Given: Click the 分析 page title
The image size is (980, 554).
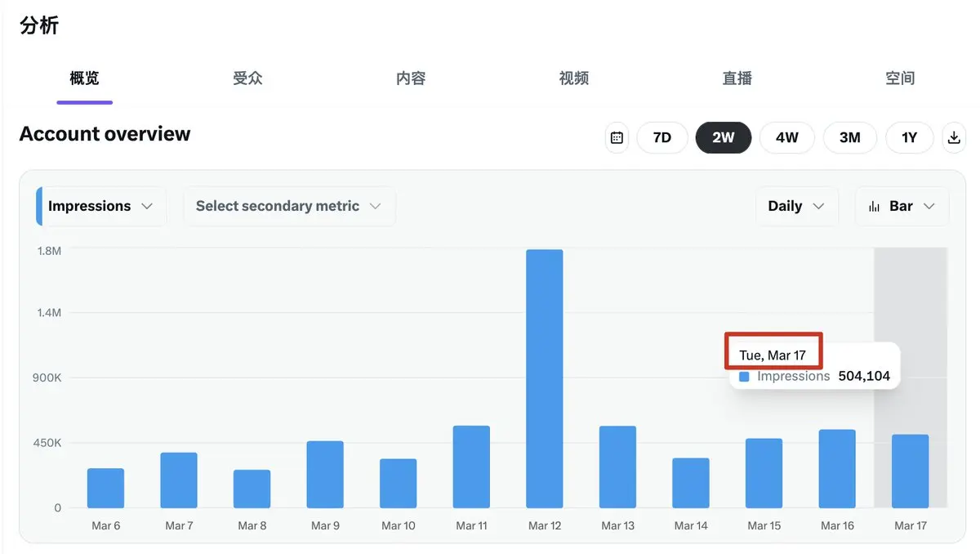Looking at the screenshot, I should click(39, 25).
